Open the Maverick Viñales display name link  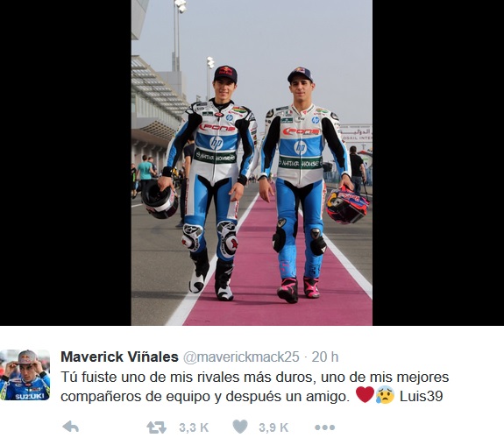click(119, 357)
